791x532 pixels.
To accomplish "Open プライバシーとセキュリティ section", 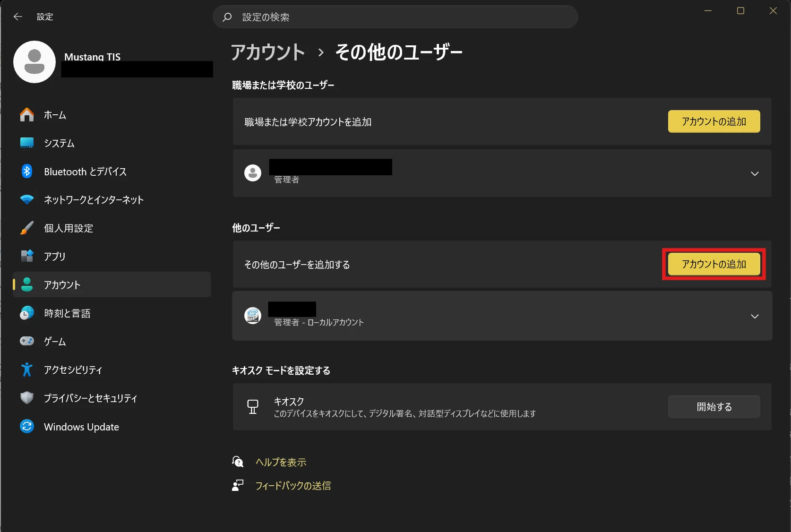I will tap(112, 398).
